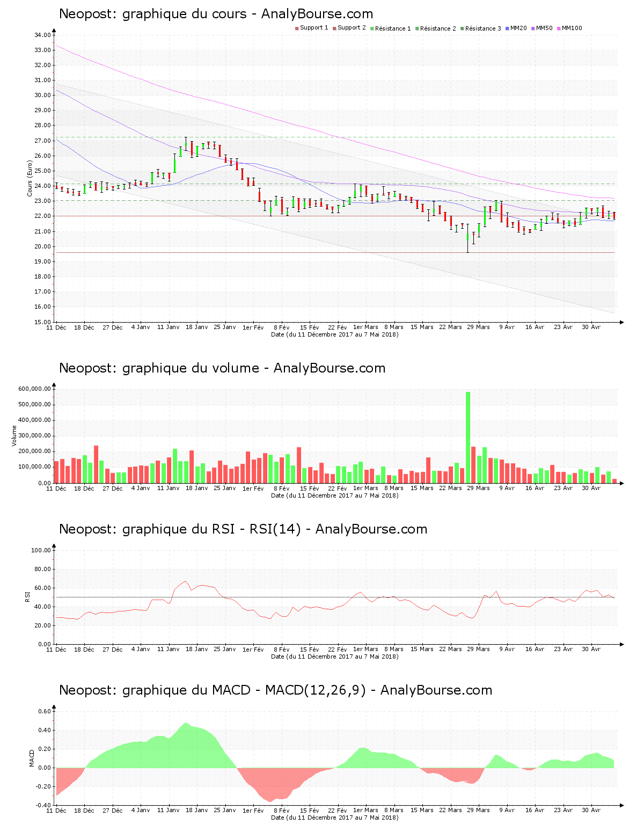
Task: Click the '27.00' value on price axis
Action: (42, 141)
